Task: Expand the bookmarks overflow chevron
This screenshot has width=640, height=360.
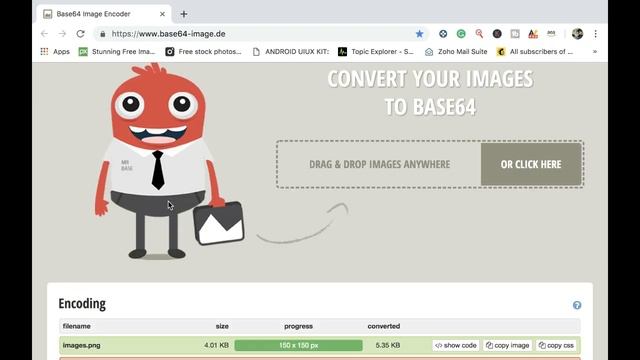Action: point(595,51)
